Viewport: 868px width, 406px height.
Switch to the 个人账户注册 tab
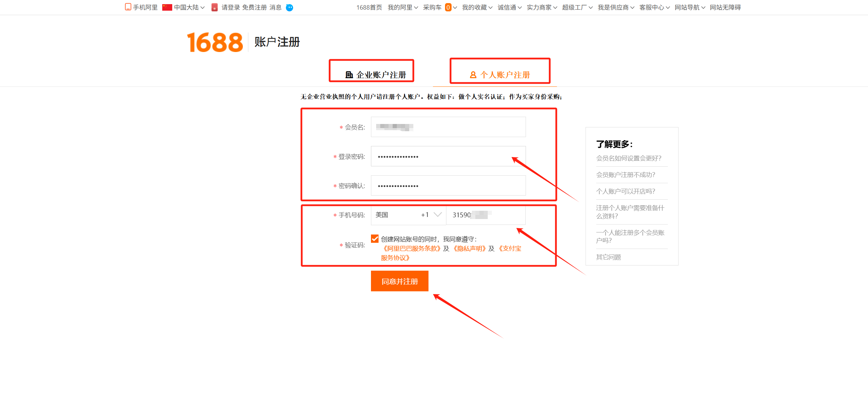click(x=500, y=75)
